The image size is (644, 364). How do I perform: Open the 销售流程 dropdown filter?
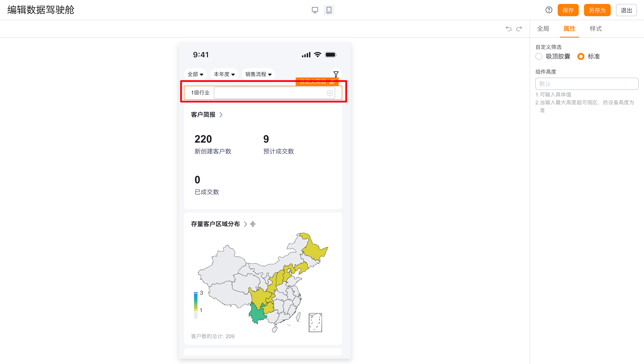pyautogui.click(x=258, y=74)
